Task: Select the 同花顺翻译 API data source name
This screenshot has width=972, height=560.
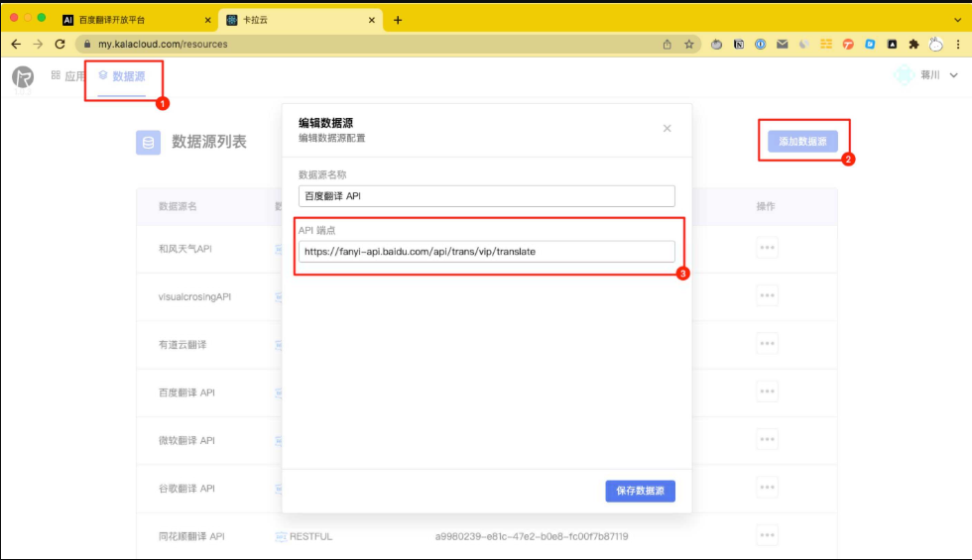Action: (x=191, y=536)
